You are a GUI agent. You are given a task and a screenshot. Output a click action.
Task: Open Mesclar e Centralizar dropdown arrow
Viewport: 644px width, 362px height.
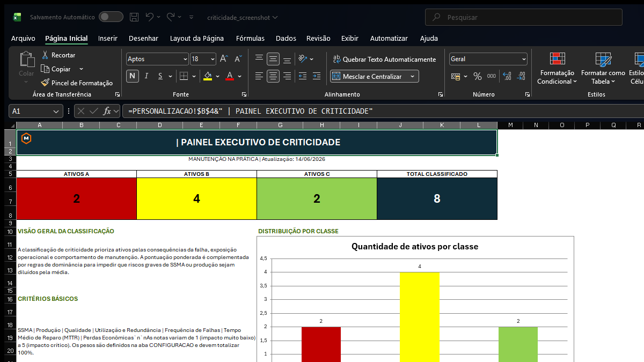click(413, 76)
